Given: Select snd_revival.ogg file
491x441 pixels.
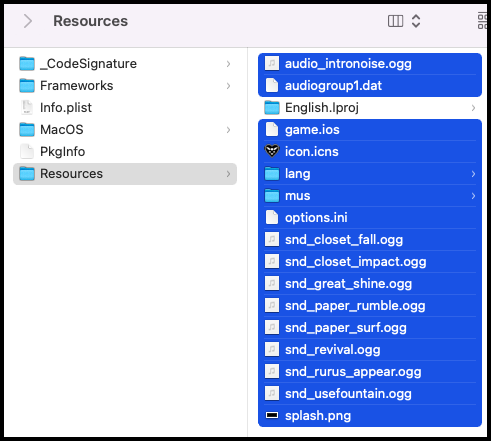Looking at the screenshot, I should 370,349.
